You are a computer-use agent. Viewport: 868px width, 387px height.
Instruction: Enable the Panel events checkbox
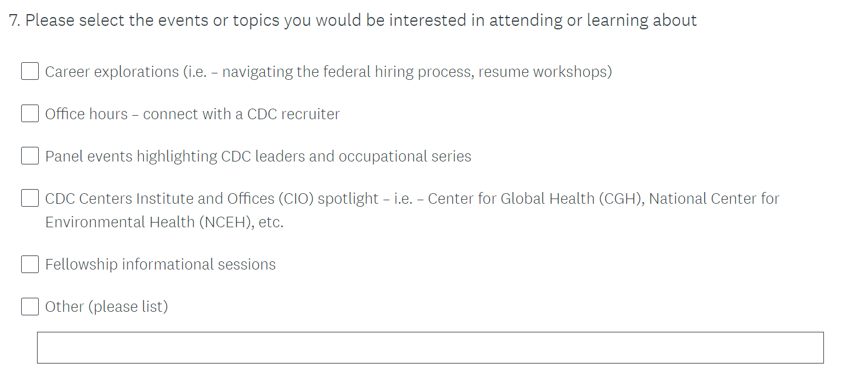pos(30,156)
